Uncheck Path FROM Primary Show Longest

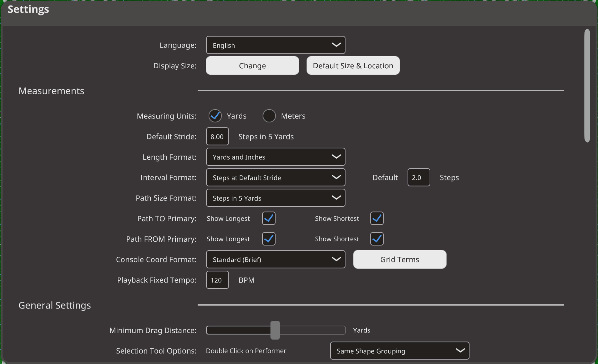[x=268, y=239]
